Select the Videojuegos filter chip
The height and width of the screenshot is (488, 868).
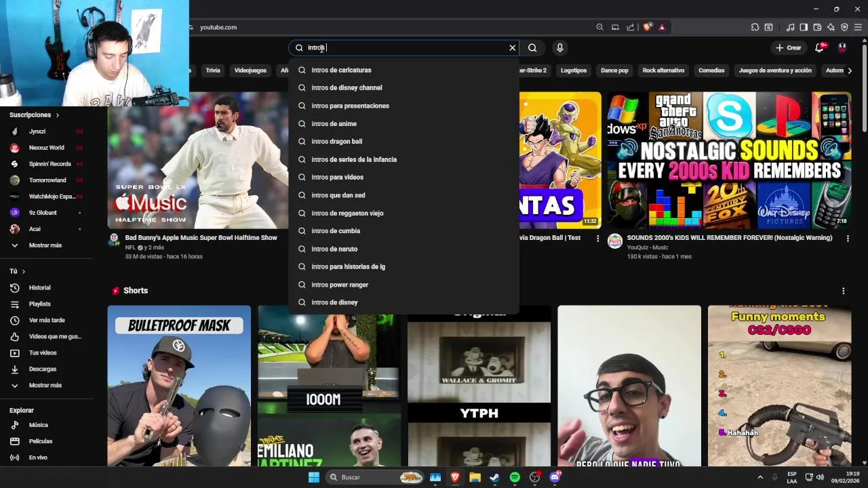[250, 70]
